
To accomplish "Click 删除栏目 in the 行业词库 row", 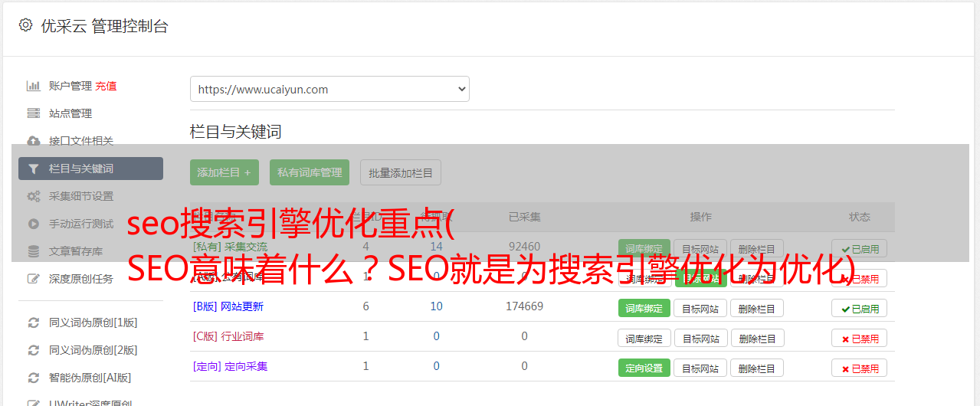I will (x=757, y=338).
